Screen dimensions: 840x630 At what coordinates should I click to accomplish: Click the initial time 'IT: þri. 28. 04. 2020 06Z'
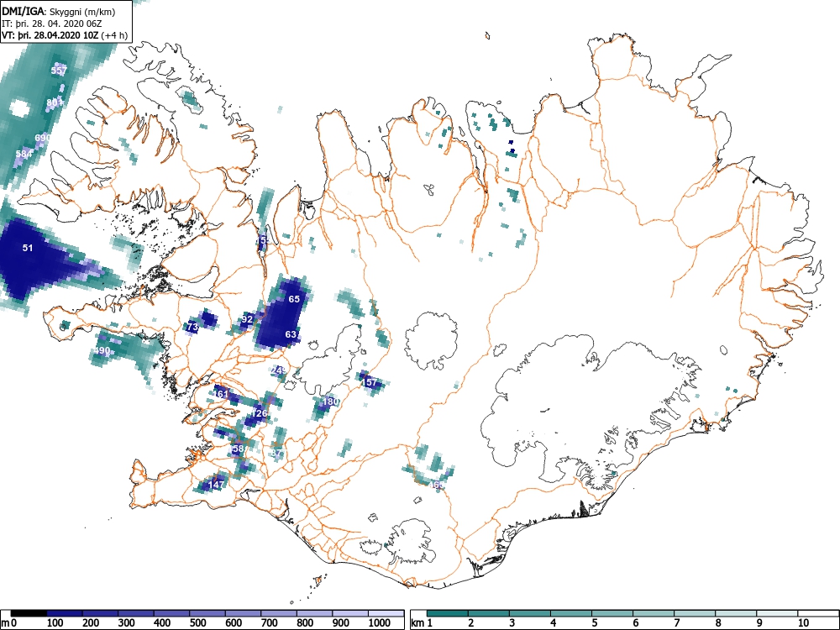pos(52,24)
